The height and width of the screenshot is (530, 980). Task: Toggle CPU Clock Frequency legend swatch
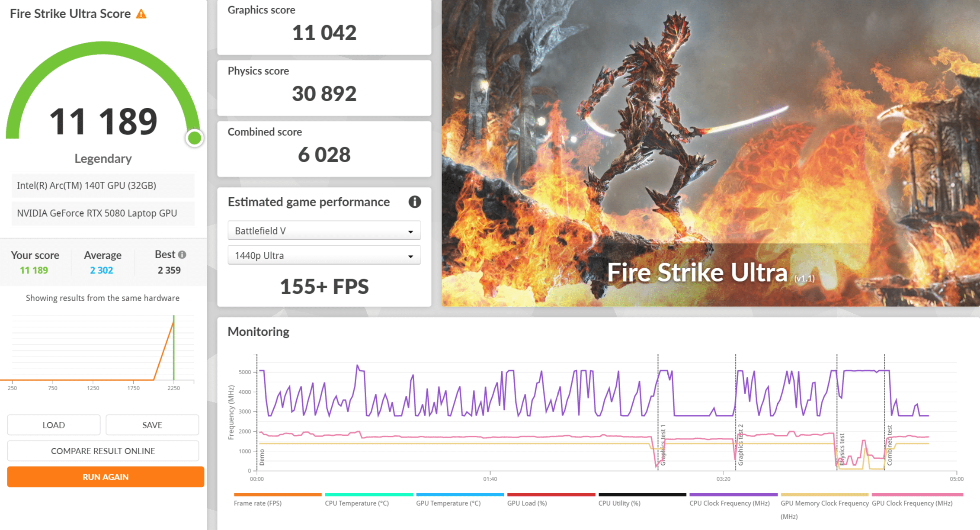pos(733,495)
